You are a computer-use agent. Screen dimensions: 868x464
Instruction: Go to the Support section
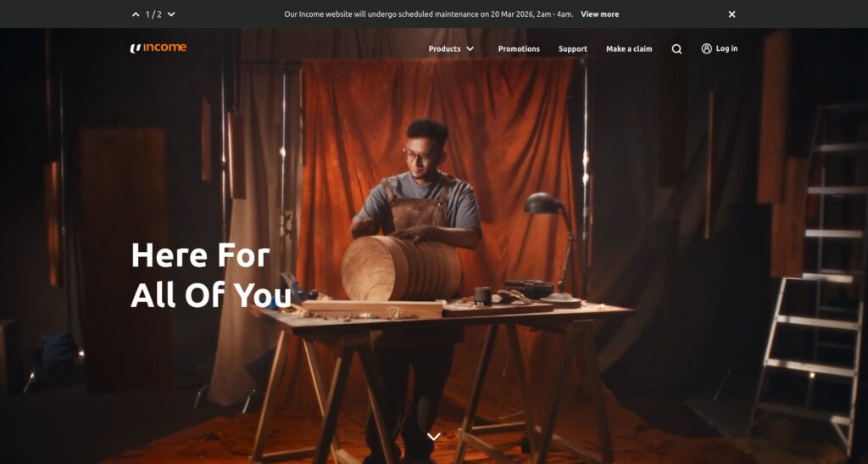pos(572,48)
